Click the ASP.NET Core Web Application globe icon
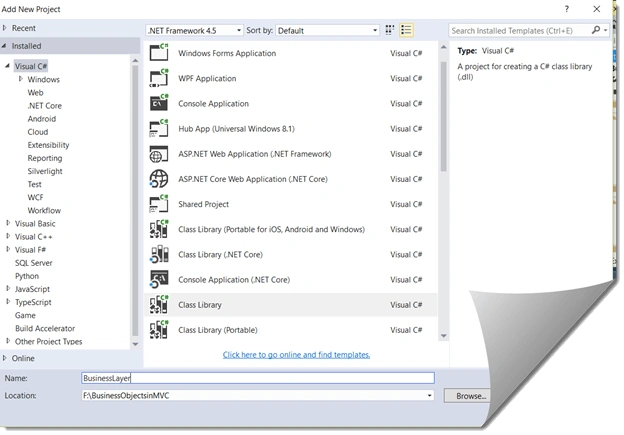624x435 pixels. click(x=159, y=179)
